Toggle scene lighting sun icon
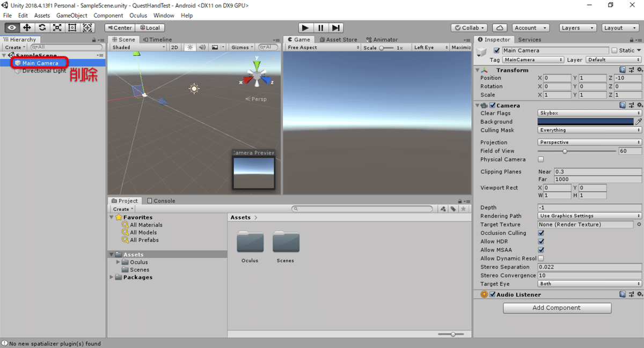The image size is (644, 348). (x=189, y=47)
